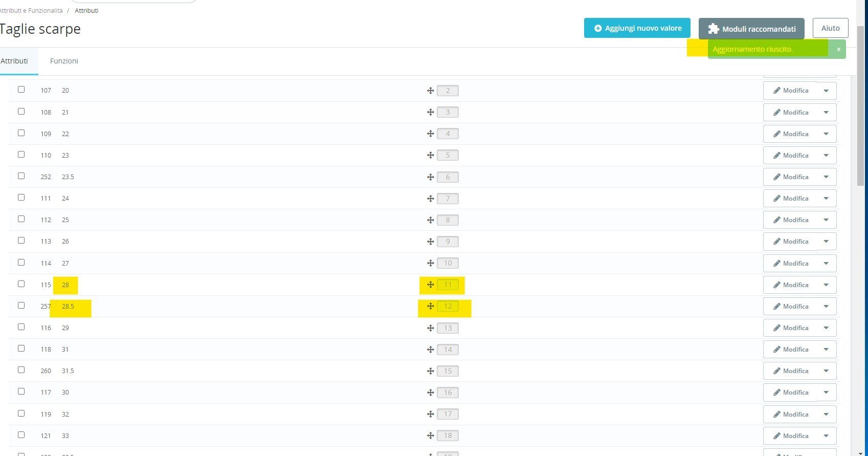Expand the Modifica dropdown arrow for value 22
868x456 pixels.
point(826,134)
